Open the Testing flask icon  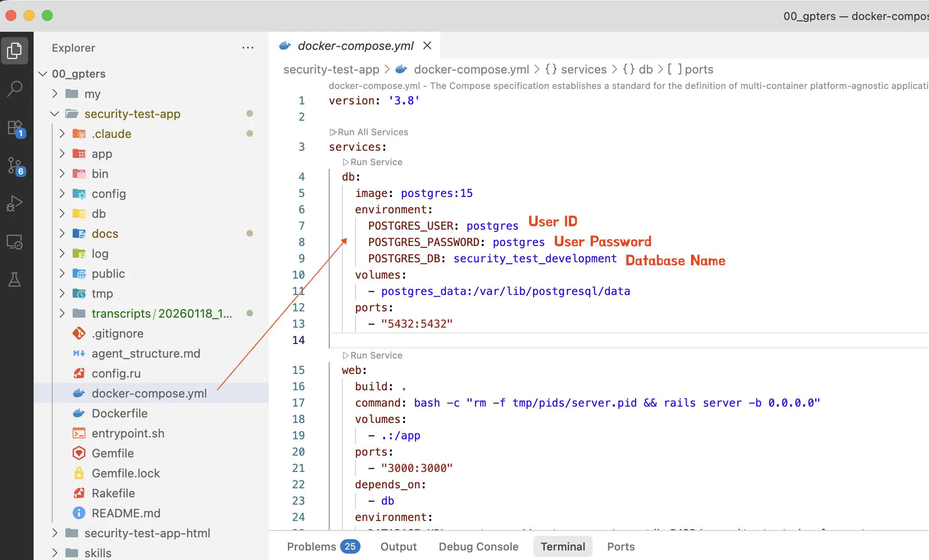coord(15,280)
